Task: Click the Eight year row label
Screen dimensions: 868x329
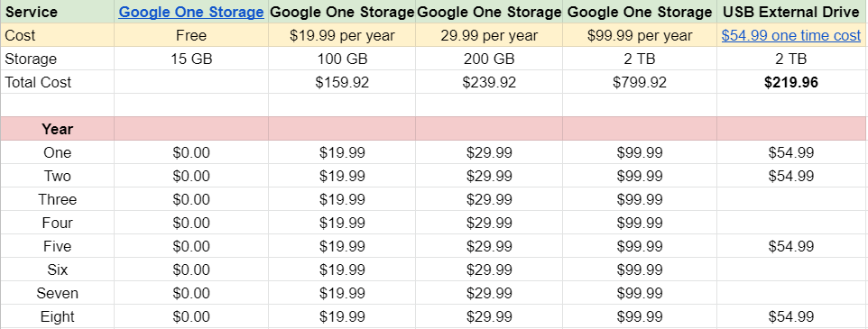Action: (58, 316)
